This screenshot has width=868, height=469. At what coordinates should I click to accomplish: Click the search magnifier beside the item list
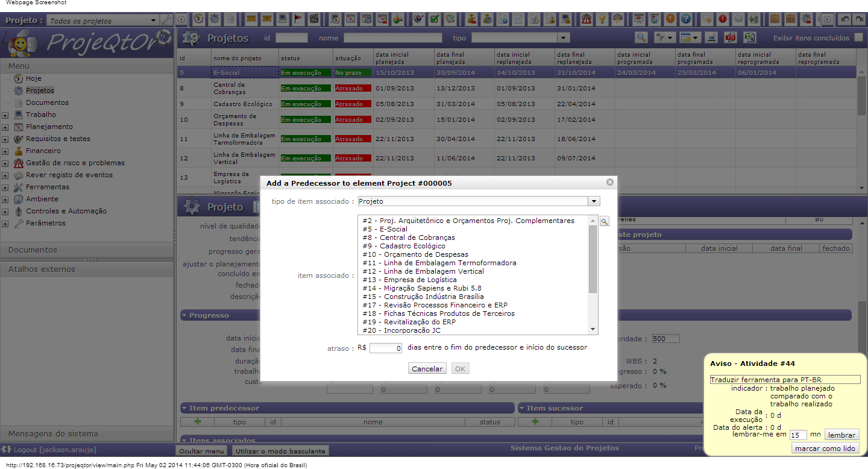point(605,222)
